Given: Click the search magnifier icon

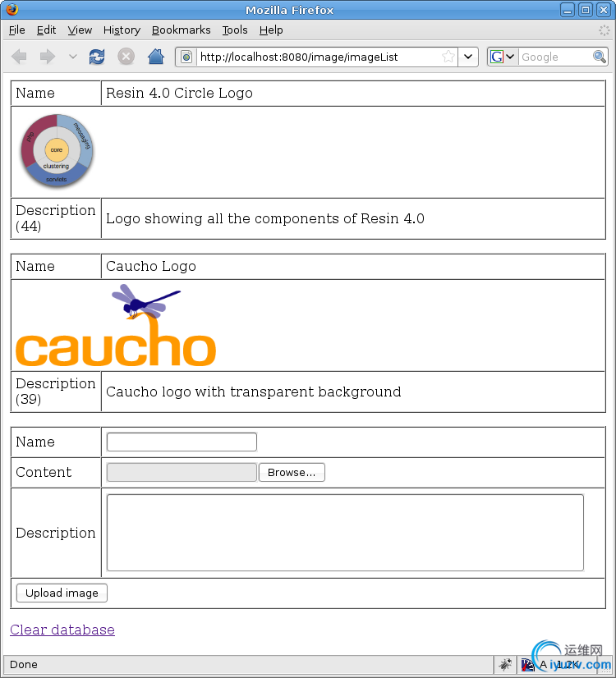Looking at the screenshot, I should click(x=599, y=57).
